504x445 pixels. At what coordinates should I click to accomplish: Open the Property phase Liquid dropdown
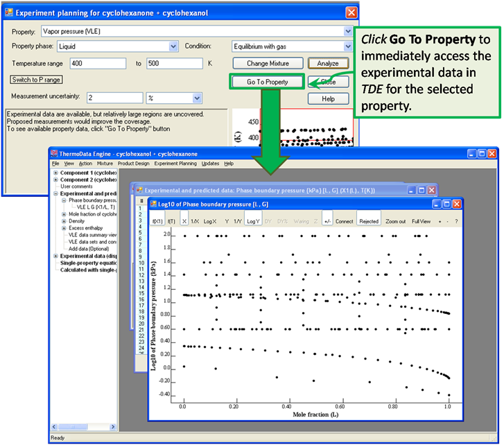coord(173,46)
